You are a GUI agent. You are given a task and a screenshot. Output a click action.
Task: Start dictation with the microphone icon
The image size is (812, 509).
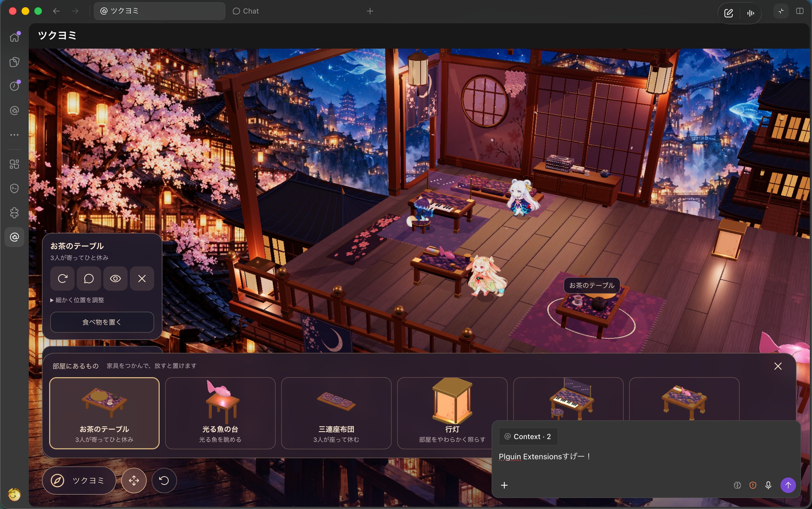point(768,485)
